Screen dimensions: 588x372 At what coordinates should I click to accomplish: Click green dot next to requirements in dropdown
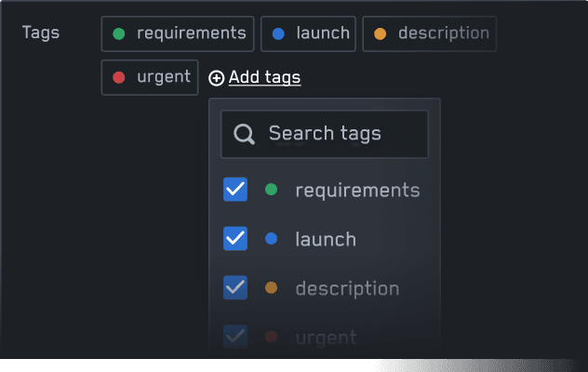point(271,190)
